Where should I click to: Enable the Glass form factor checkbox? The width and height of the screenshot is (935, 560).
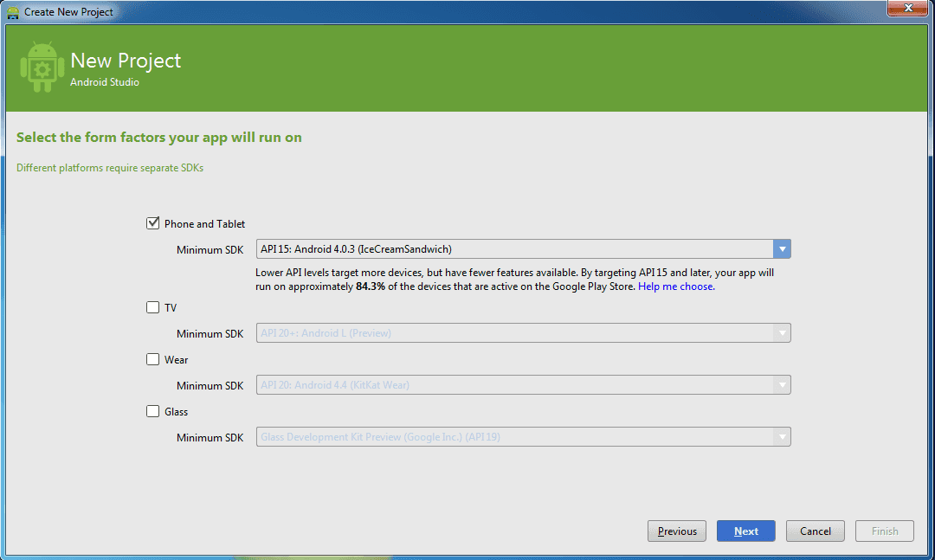[x=152, y=411]
